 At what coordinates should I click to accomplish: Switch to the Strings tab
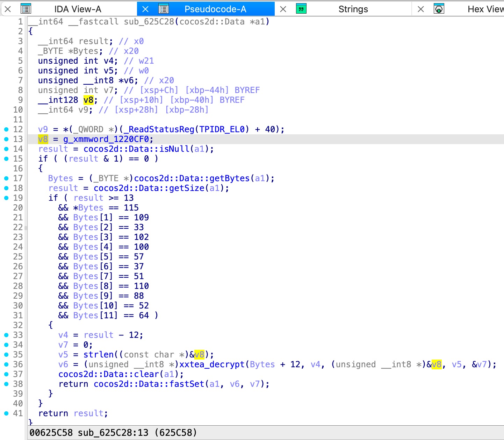(x=353, y=9)
